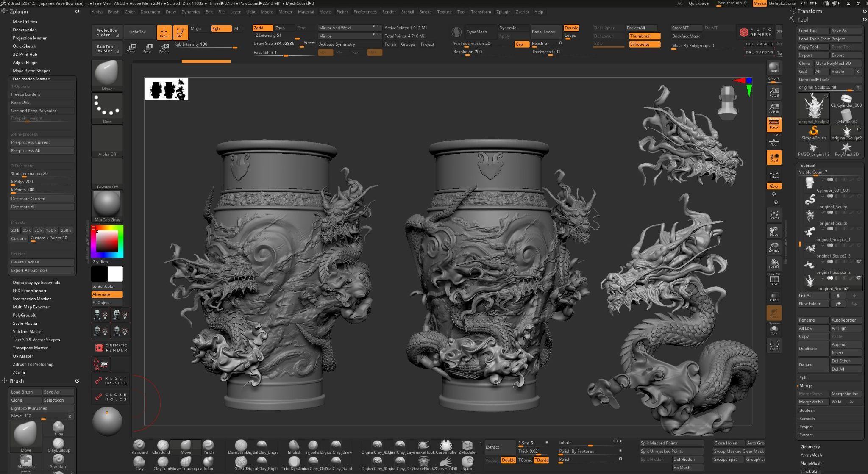The width and height of the screenshot is (868, 474).
Task: Activate the Persp perspective icon
Action: point(774,125)
